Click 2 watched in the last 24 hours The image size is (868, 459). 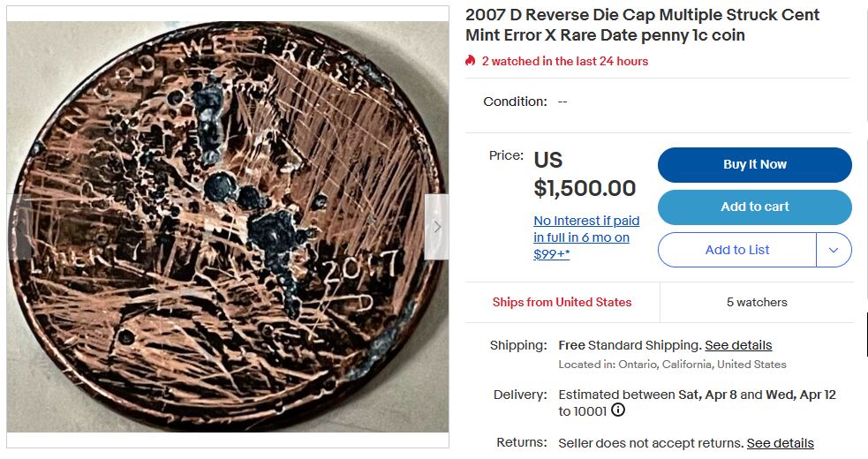click(x=564, y=61)
